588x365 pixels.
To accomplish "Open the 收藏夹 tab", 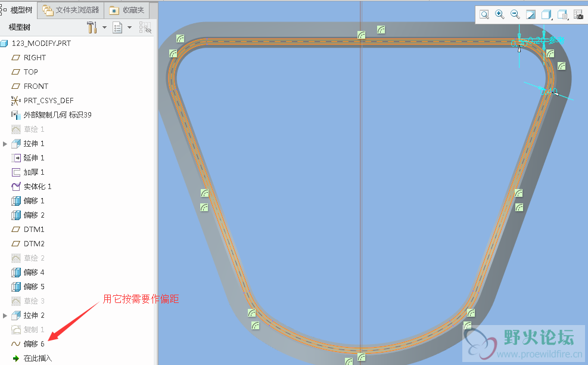I will [x=127, y=10].
